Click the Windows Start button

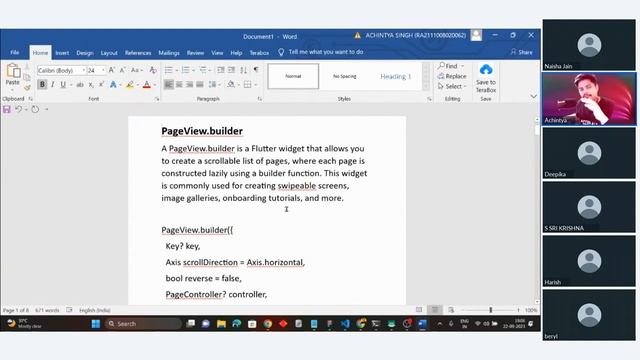96,324
